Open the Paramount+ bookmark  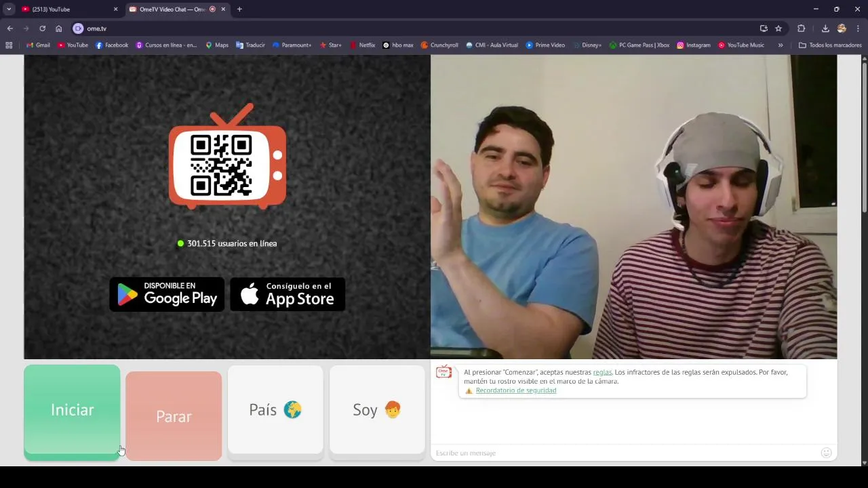pos(292,45)
